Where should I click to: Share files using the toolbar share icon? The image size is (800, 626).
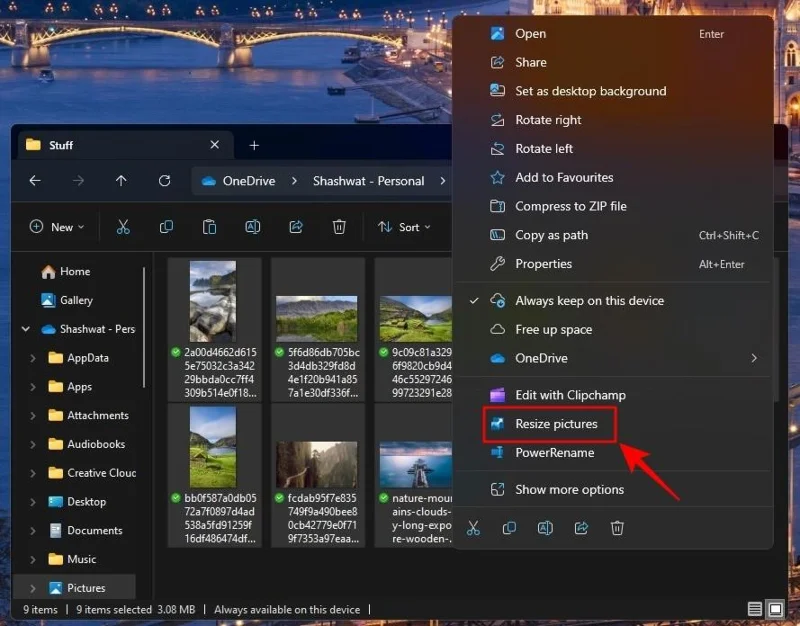tap(295, 227)
